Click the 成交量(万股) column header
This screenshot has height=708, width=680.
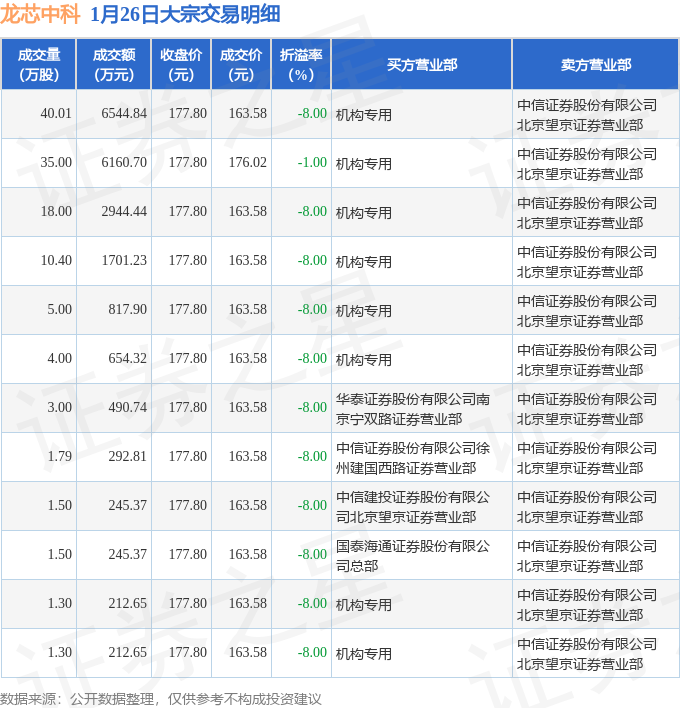click(39, 64)
